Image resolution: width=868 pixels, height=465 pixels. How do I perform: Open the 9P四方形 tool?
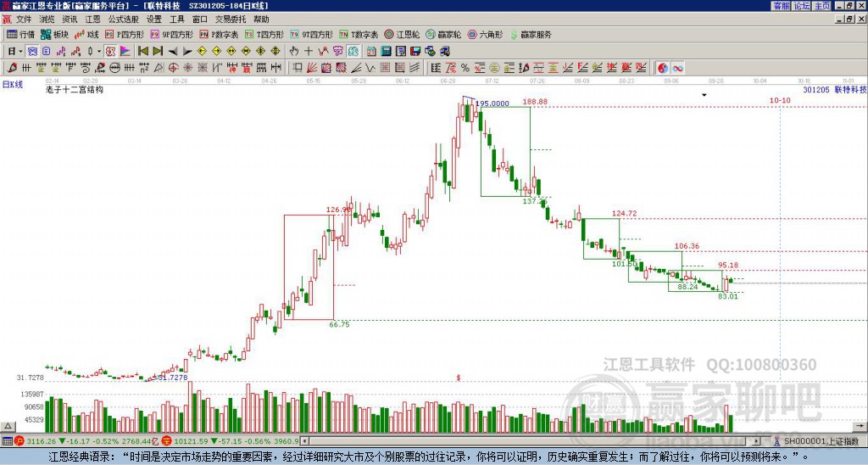(x=171, y=34)
